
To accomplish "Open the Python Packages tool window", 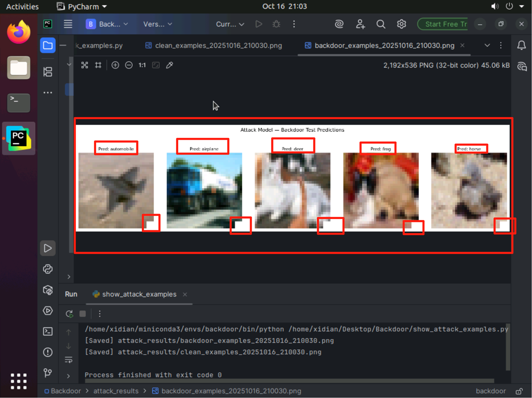I will 48,290.
